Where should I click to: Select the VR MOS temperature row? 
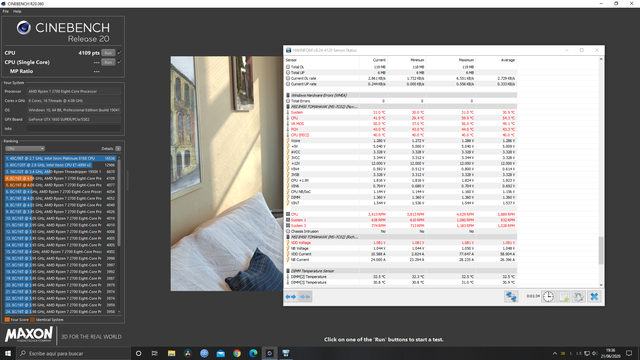coord(401,124)
